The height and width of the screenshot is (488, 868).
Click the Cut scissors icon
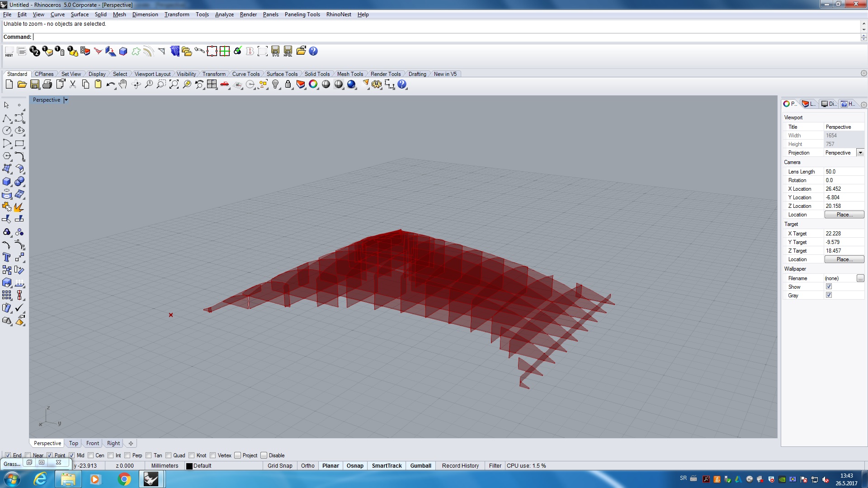73,84
